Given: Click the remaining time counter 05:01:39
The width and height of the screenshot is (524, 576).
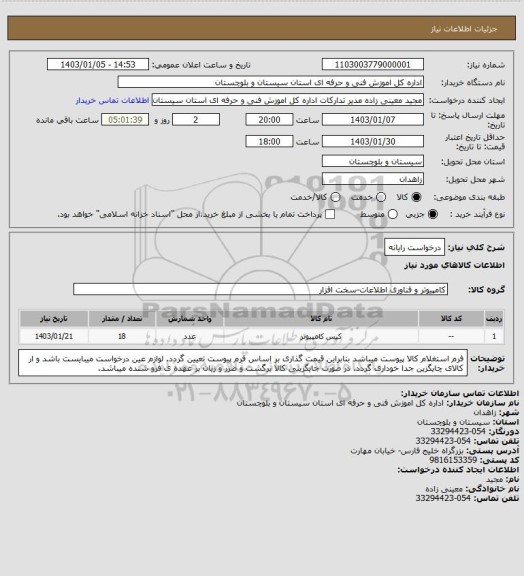Looking at the screenshot, I should click(x=125, y=120).
